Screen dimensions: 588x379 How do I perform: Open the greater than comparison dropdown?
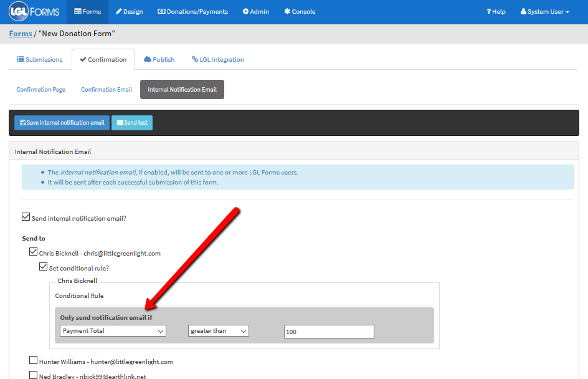pyautogui.click(x=218, y=331)
